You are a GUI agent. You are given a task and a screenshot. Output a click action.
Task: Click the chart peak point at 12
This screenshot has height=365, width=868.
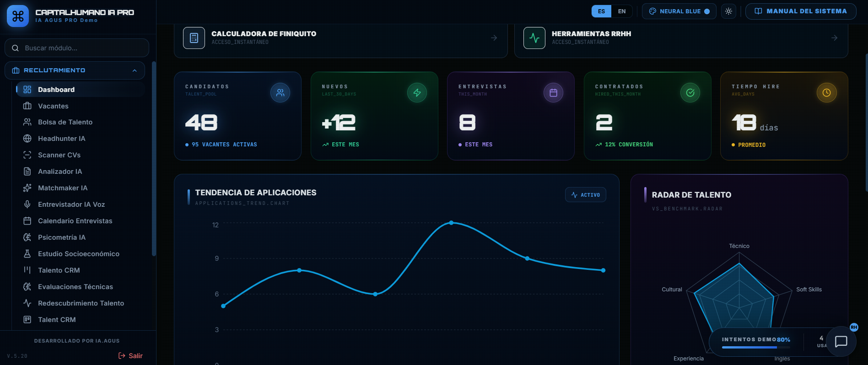pos(451,223)
